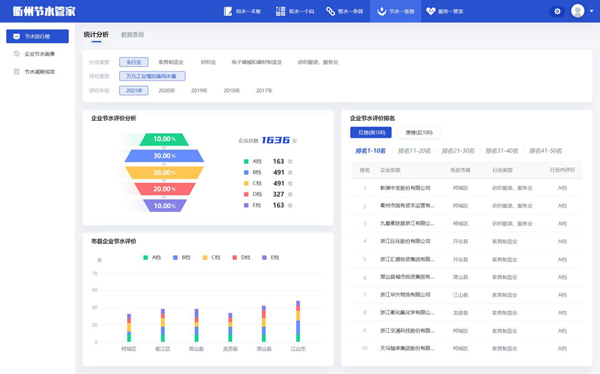This screenshot has width=600, height=374.
Task: Open the 用水一本账 ledger icon
Action: pyautogui.click(x=228, y=11)
